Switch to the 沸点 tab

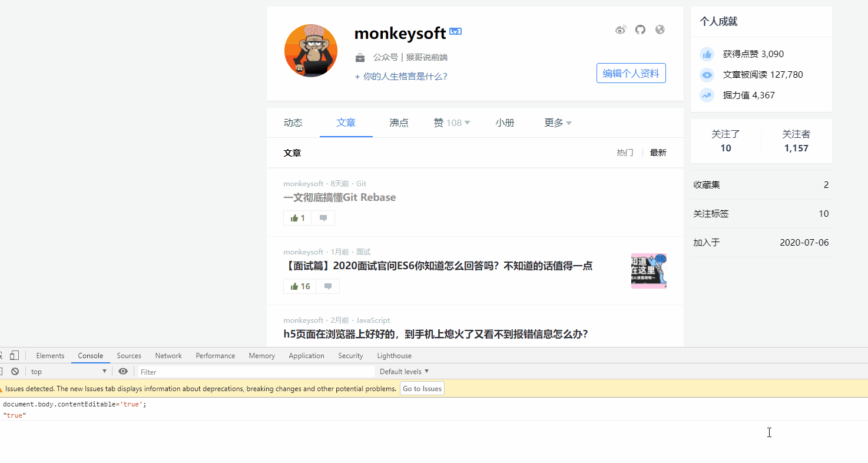coord(399,123)
